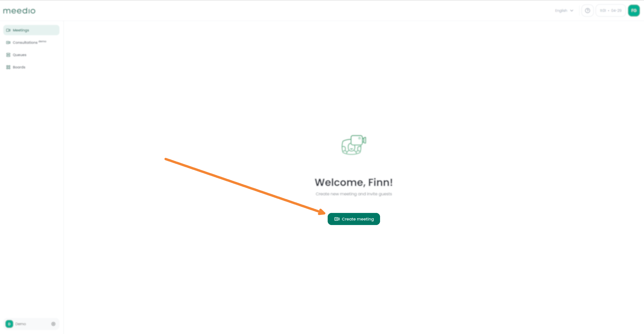Open the FG user avatar menu

(634, 11)
